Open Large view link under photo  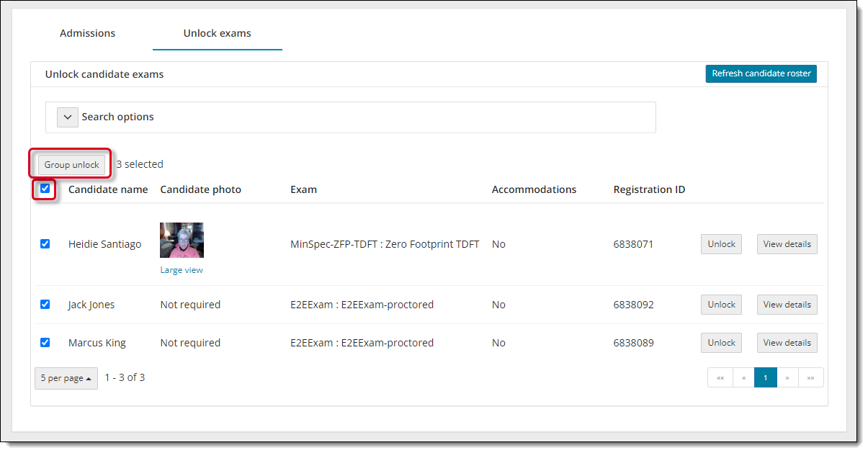pyautogui.click(x=182, y=270)
